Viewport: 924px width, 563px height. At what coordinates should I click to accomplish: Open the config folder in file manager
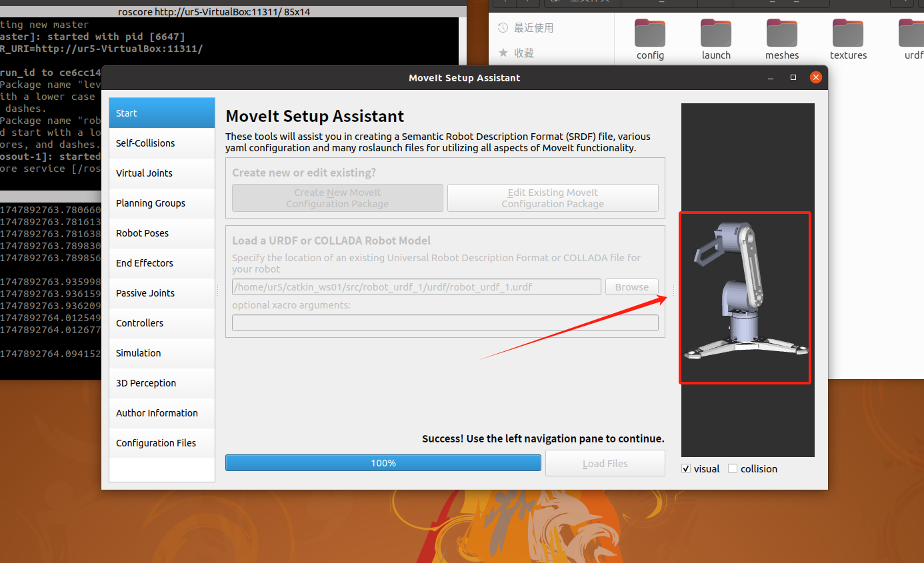tap(650, 40)
